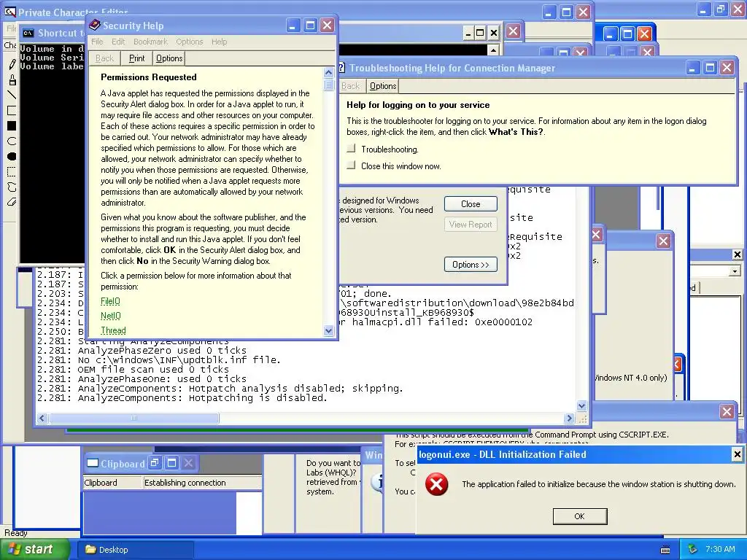Viewport: 747px width, 560px height.
Task: Select the Filled Ellipse tool
Action: 12,156
